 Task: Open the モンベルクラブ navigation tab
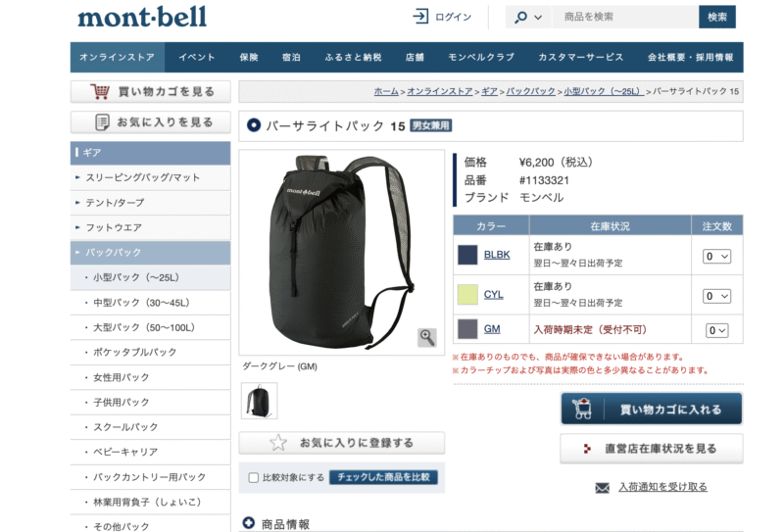(481, 57)
